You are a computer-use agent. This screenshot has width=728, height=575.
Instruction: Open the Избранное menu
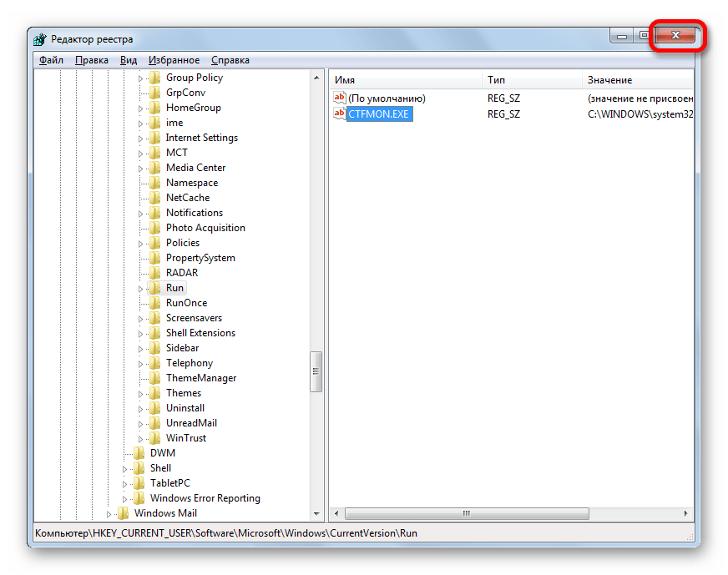tap(174, 60)
